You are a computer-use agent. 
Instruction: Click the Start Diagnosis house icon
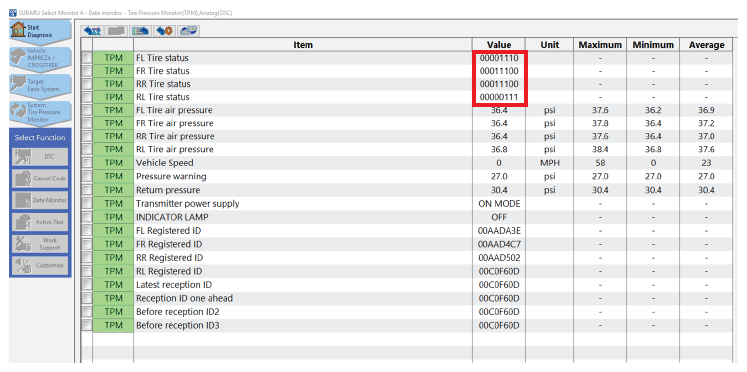tap(18, 30)
